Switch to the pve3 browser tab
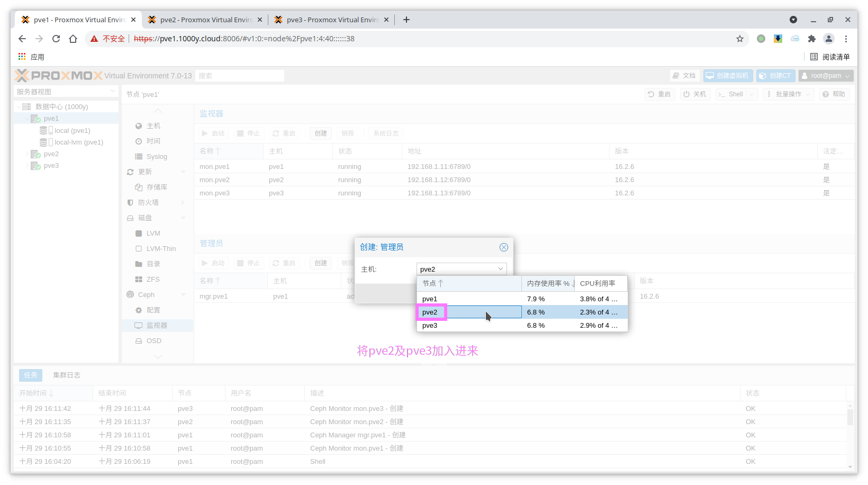The width and height of the screenshot is (868, 485). (332, 20)
